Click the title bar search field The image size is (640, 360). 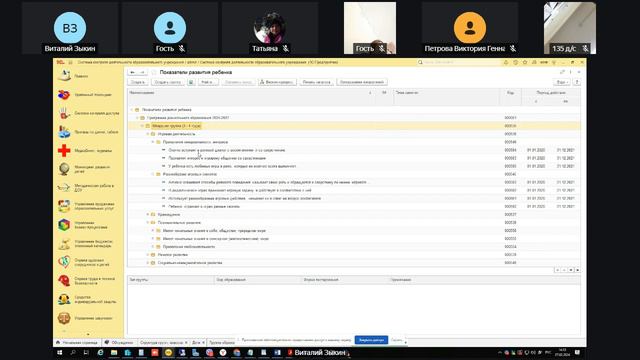(x=458, y=62)
